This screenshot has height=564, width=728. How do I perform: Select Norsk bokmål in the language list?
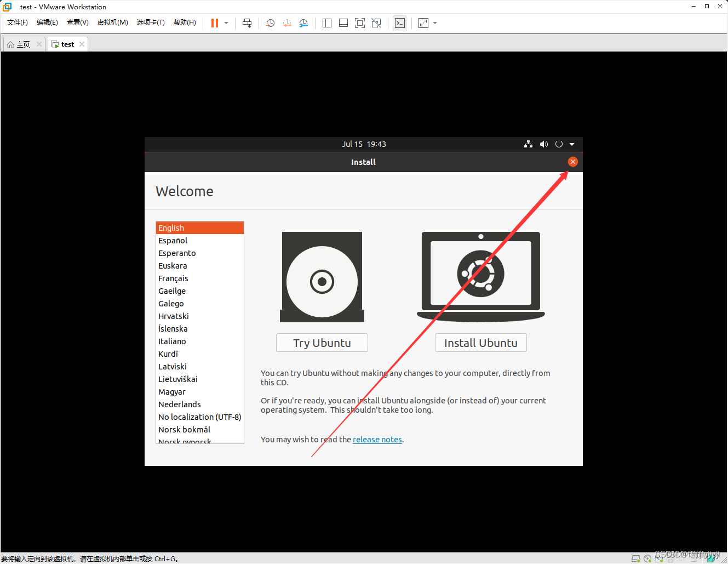200,430
